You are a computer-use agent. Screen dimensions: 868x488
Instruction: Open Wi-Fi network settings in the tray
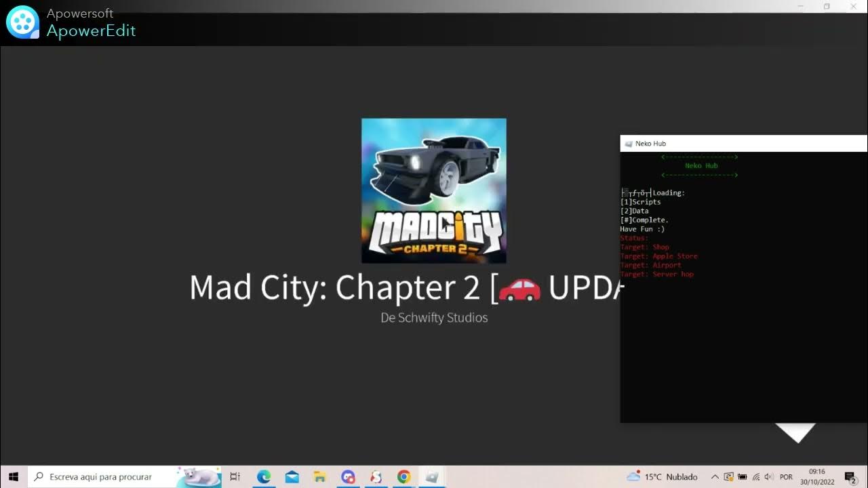pos(756,477)
